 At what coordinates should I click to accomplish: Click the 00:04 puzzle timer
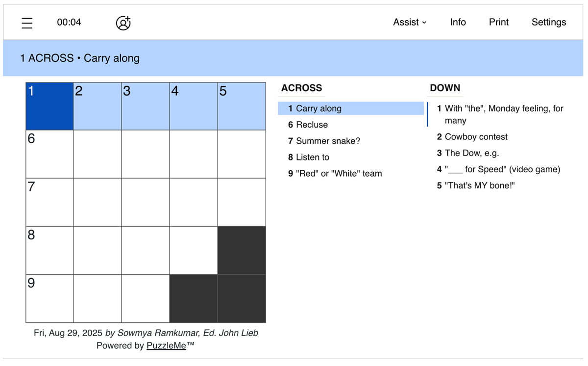(69, 22)
